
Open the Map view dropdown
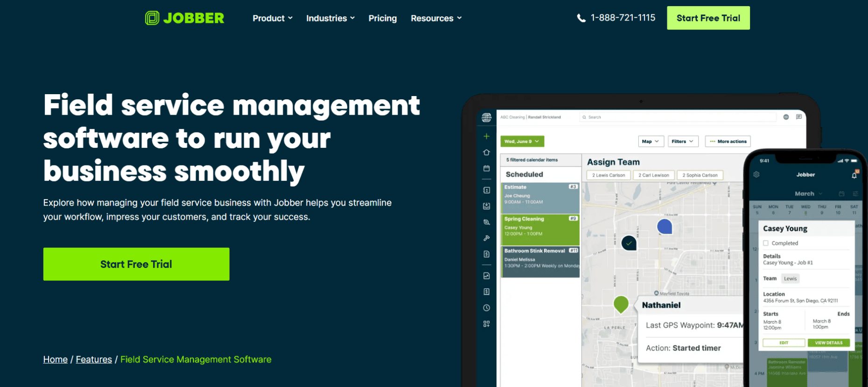651,141
